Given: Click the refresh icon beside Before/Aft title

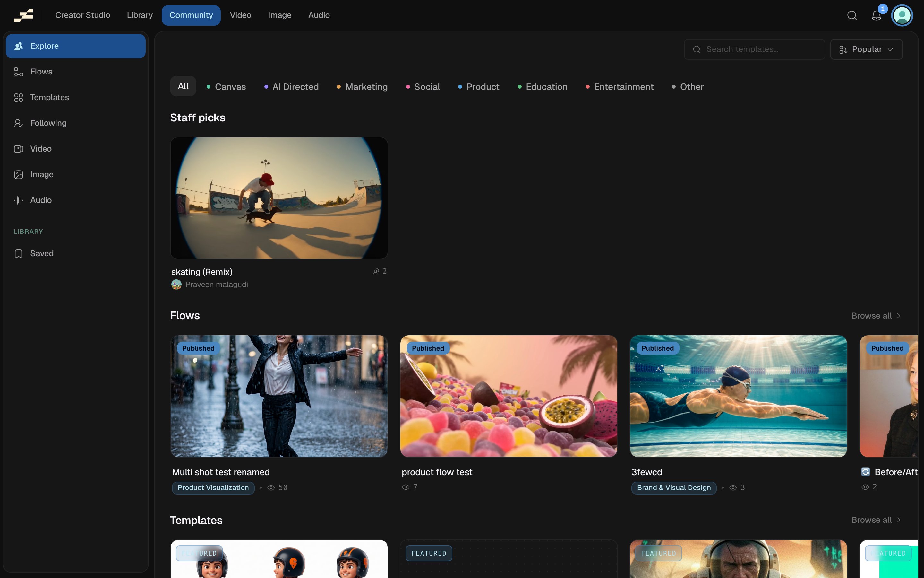Looking at the screenshot, I should pos(866,472).
